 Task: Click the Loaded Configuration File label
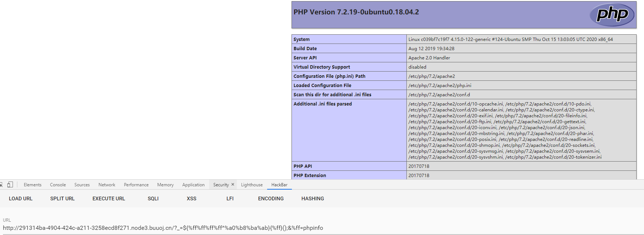[322, 86]
